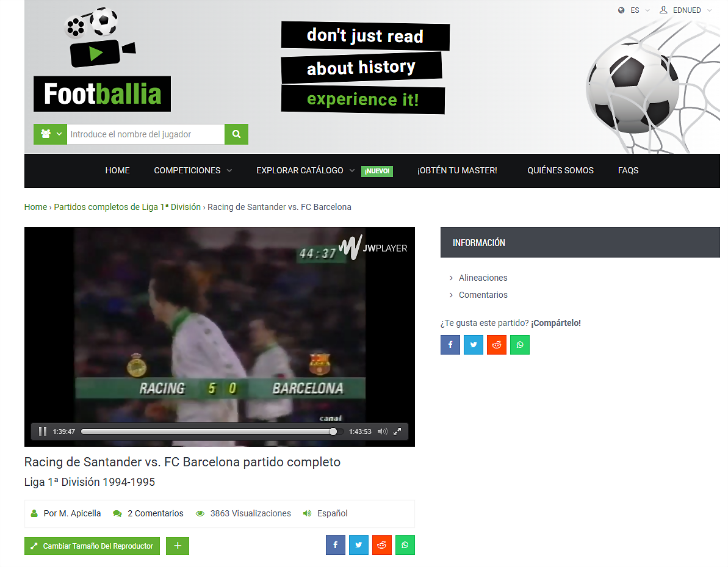Enter fullscreen video mode
728x567 pixels.
397,432
